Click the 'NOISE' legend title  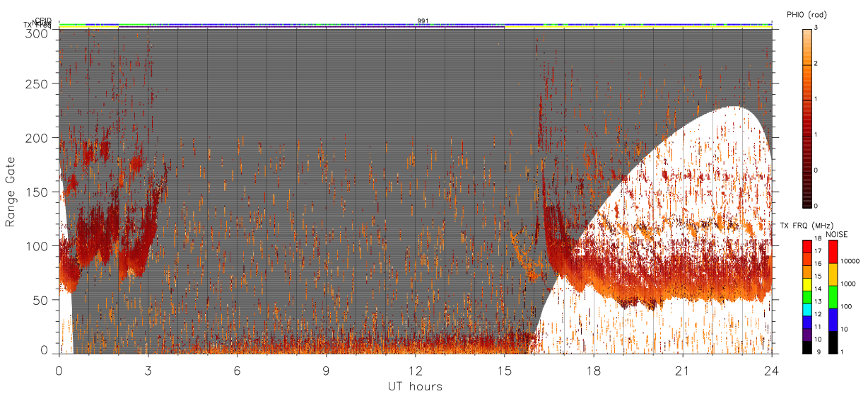[x=836, y=233]
